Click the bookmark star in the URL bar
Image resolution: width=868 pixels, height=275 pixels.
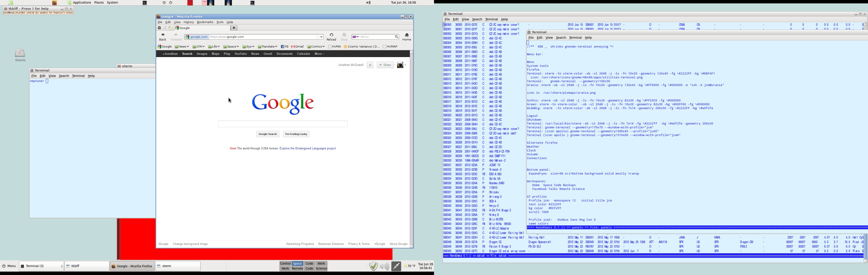click(317, 37)
